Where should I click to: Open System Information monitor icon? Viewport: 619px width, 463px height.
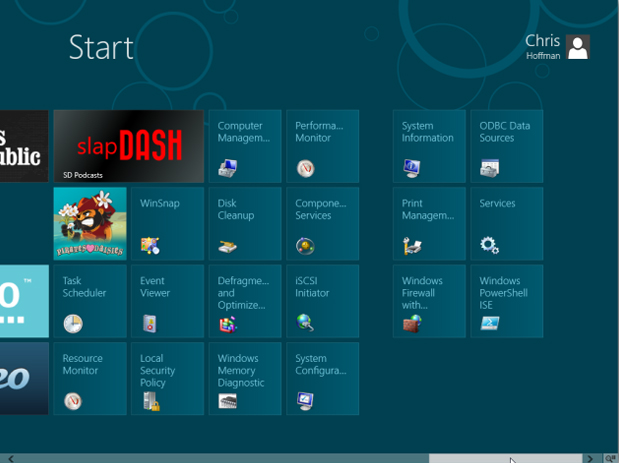point(411,169)
